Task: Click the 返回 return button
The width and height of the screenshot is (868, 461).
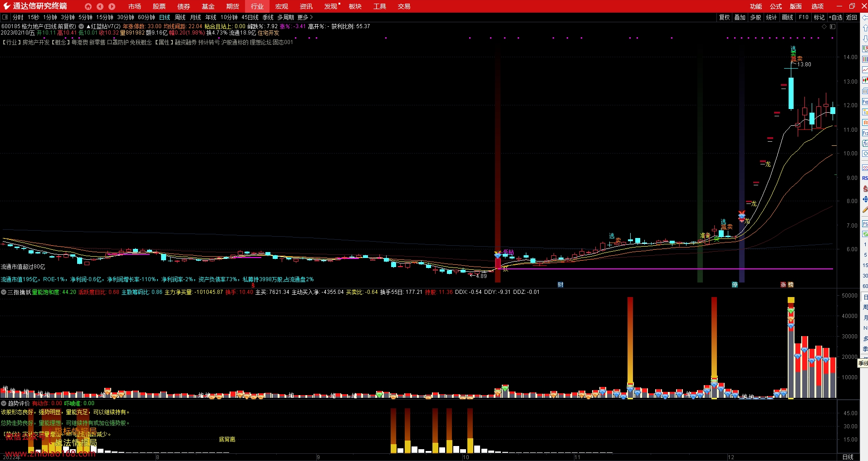Action: (x=851, y=17)
